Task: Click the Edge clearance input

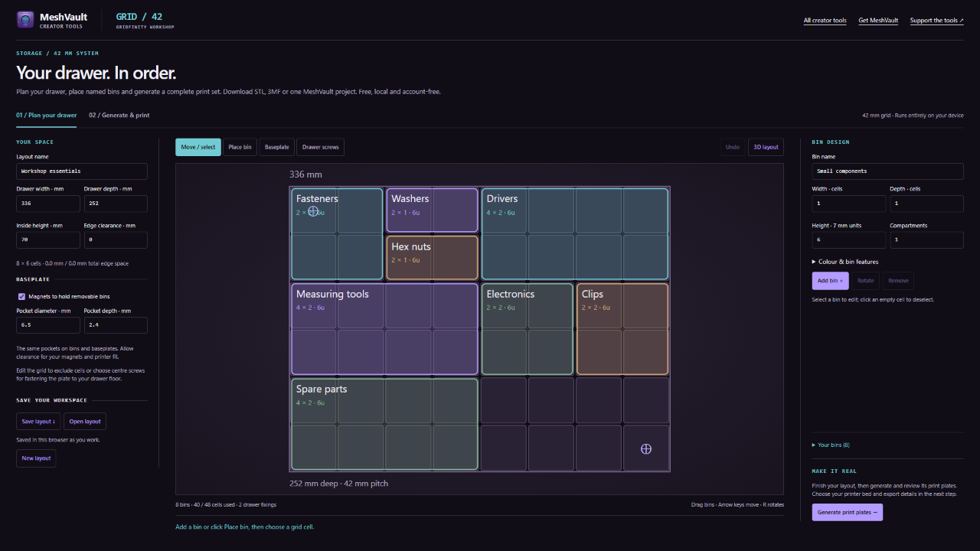Action: (116, 240)
